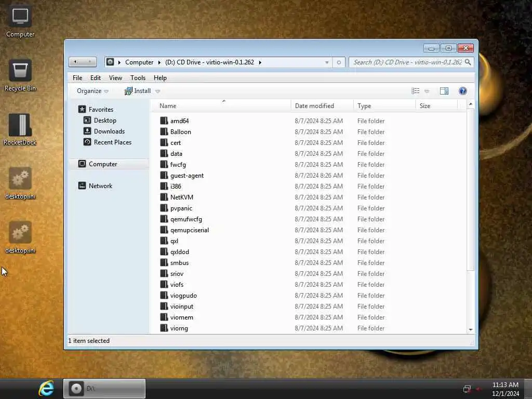Click the qxl folder icon
Screen dimensions: 532x399
(x=164, y=241)
